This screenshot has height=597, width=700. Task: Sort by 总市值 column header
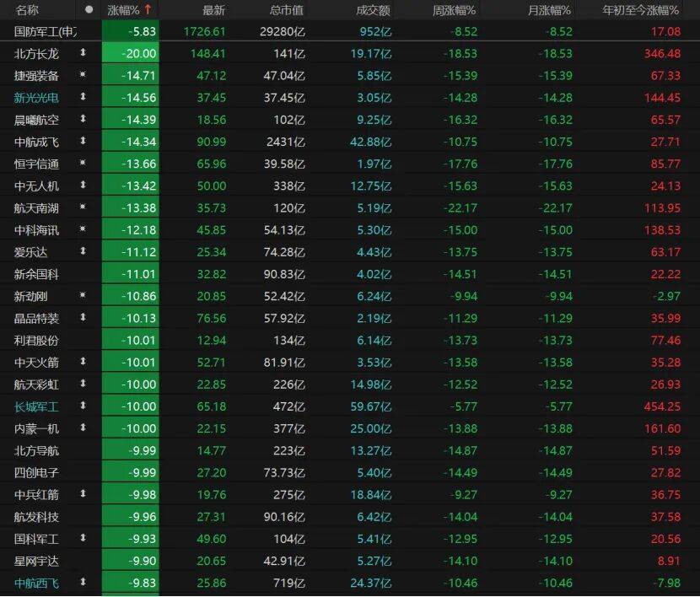pyautogui.click(x=286, y=10)
